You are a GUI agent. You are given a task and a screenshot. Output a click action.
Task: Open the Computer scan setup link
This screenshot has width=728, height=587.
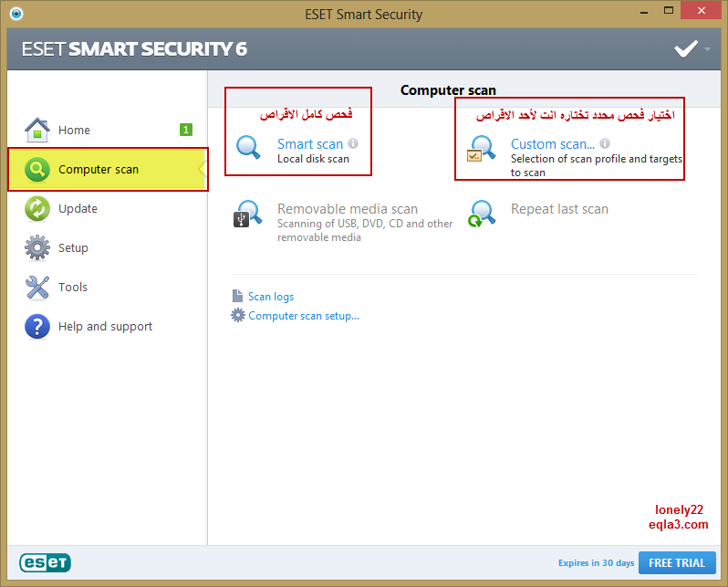pos(304,316)
